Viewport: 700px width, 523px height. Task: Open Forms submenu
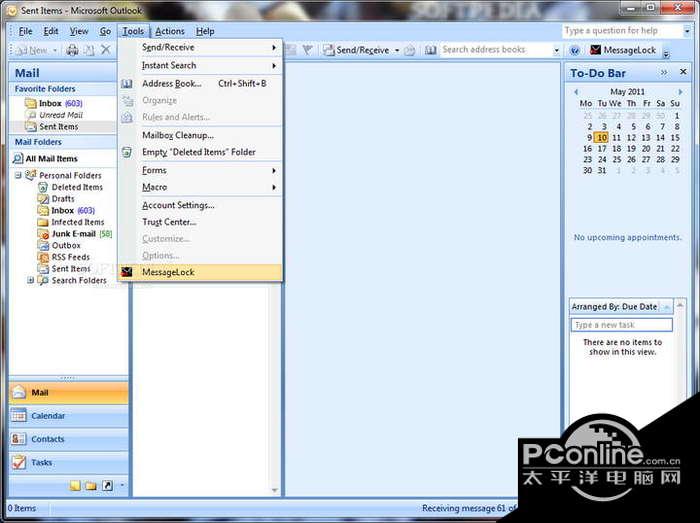[x=200, y=170]
